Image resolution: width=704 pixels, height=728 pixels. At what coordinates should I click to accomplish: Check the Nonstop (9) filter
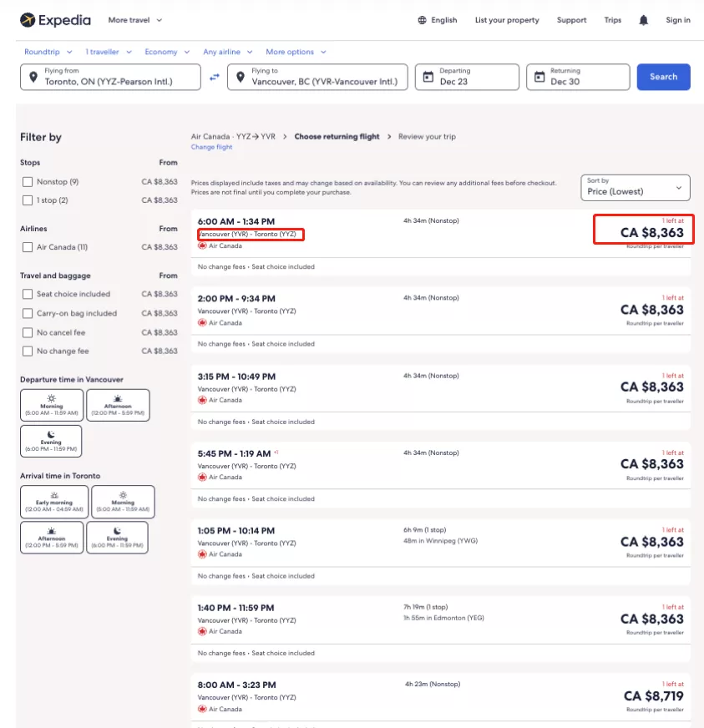pyautogui.click(x=28, y=182)
